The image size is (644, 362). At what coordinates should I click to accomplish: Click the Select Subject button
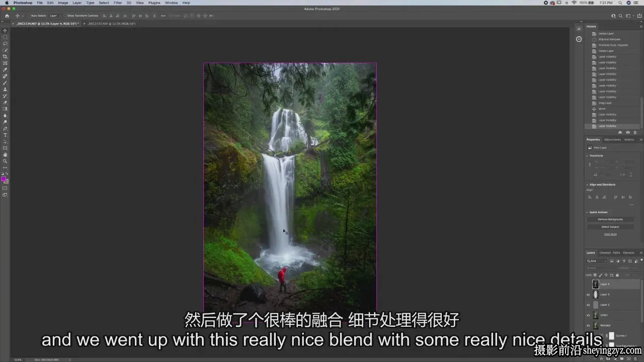[x=610, y=227]
